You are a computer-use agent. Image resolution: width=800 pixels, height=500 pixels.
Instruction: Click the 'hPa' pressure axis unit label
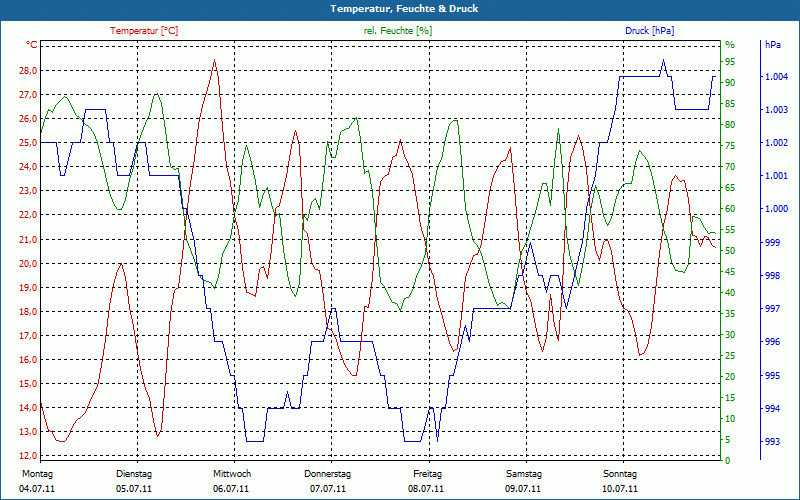coord(772,44)
